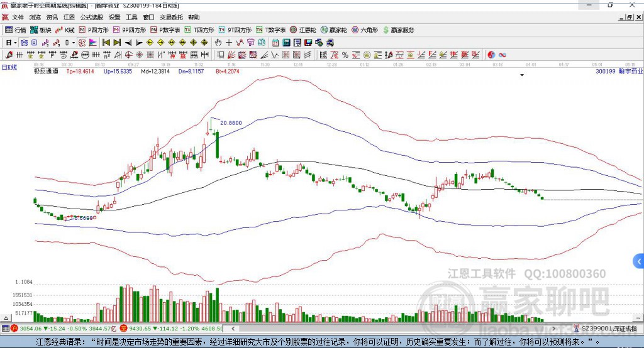
Task: Open the 板块 sector view
Action: point(40,30)
